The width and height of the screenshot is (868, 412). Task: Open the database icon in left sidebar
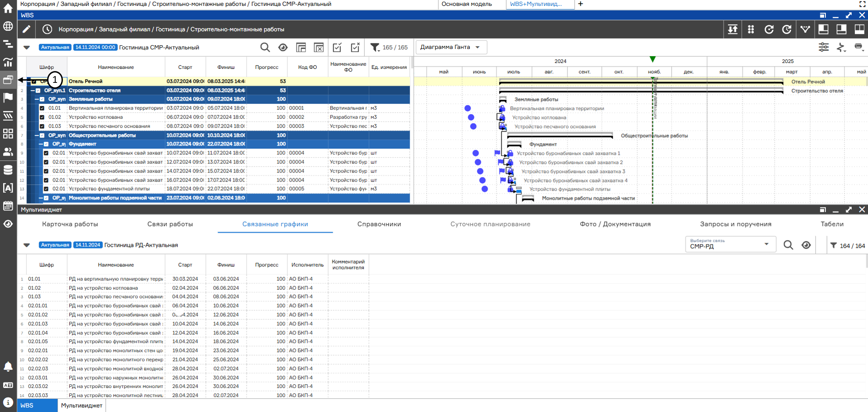pos(8,170)
